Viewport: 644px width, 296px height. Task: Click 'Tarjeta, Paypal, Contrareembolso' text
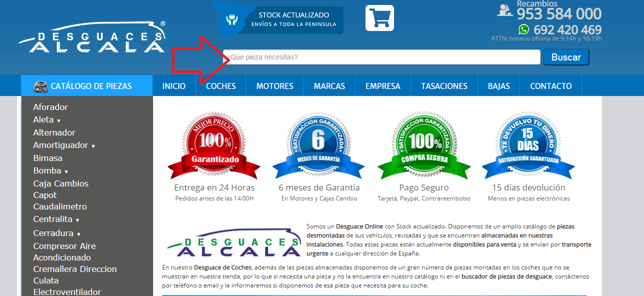coord(424,198)
